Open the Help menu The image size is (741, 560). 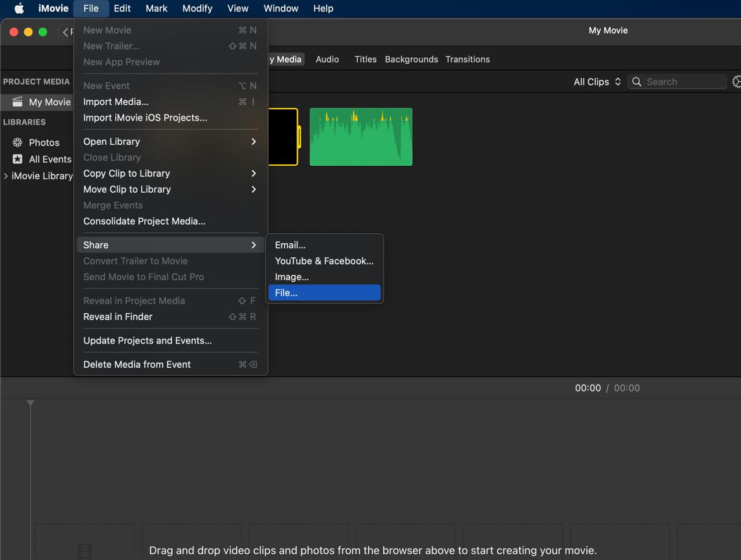pyautogui.click(x=323, y=8)
